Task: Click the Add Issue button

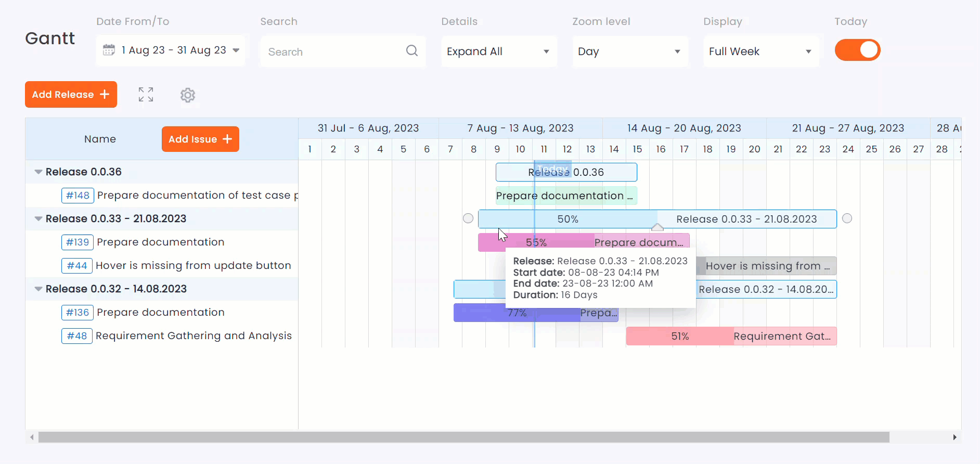Action: (x=200, y=139)
